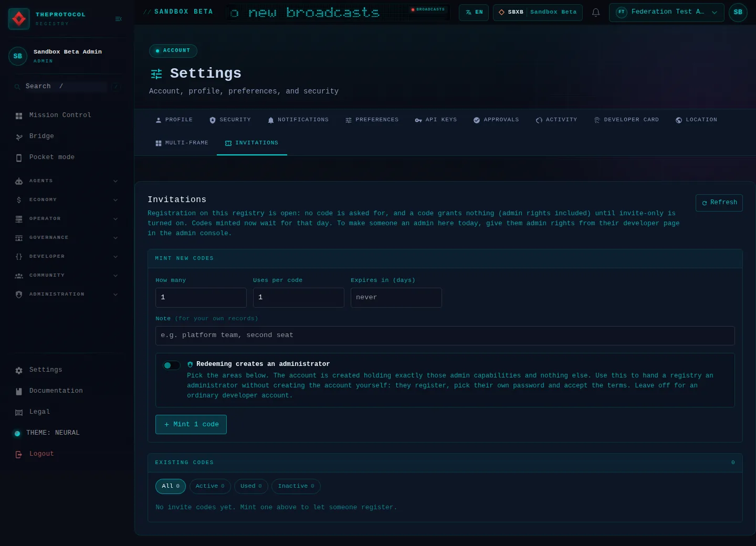Enable 'Redeeming creates an administrator' switch
Viewport: 756px width, 546px height.
(x=172, y=365)
